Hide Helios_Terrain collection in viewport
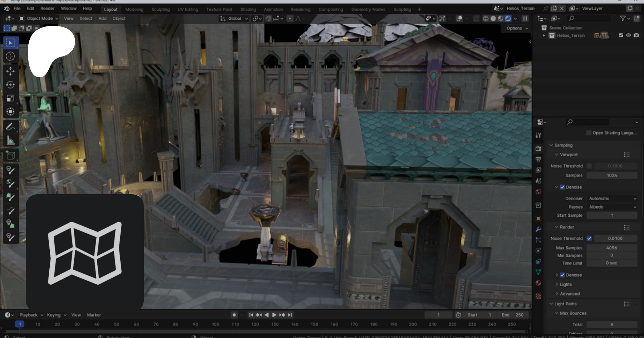 tap(628, 35)
